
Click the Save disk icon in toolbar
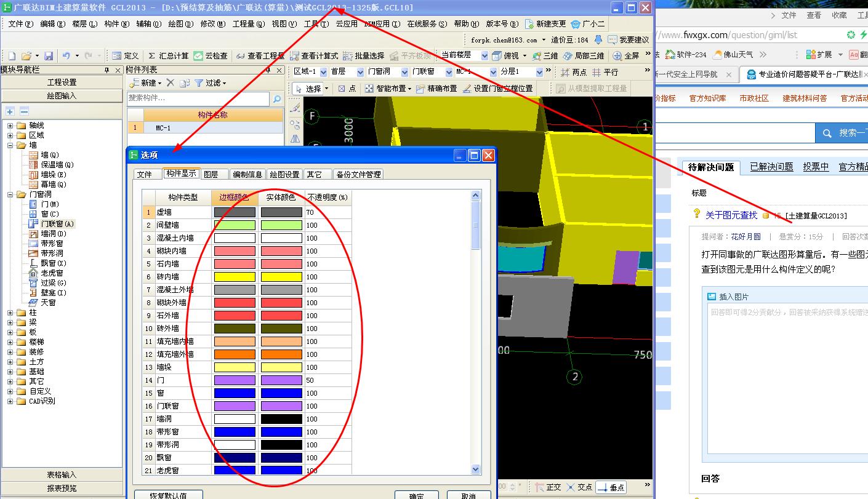[49, 56]
